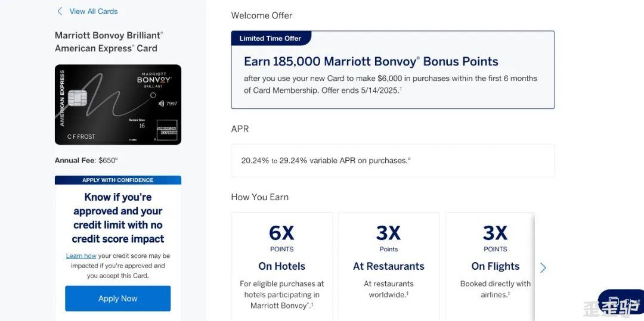Click the variable APR on purchases footnote
Image resolution: width=644 pixels, height=321 pixels.
coord(409,158)
